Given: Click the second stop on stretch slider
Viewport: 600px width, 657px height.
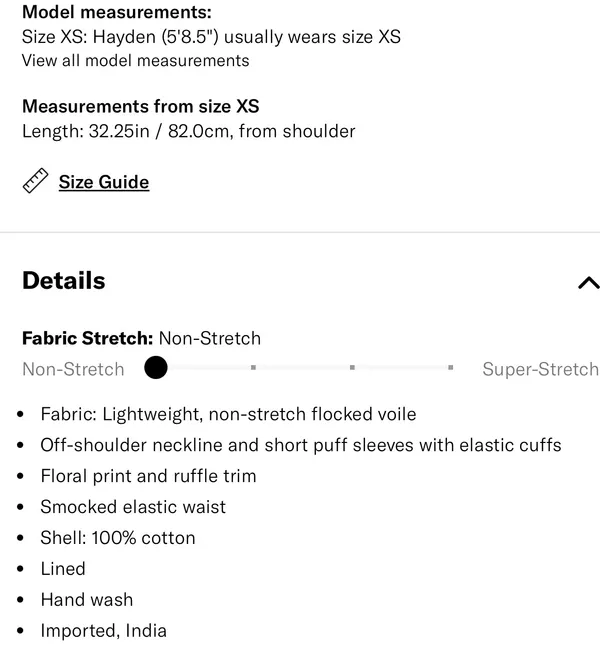Looking at the screenshot, I should (x=253, y=367).
